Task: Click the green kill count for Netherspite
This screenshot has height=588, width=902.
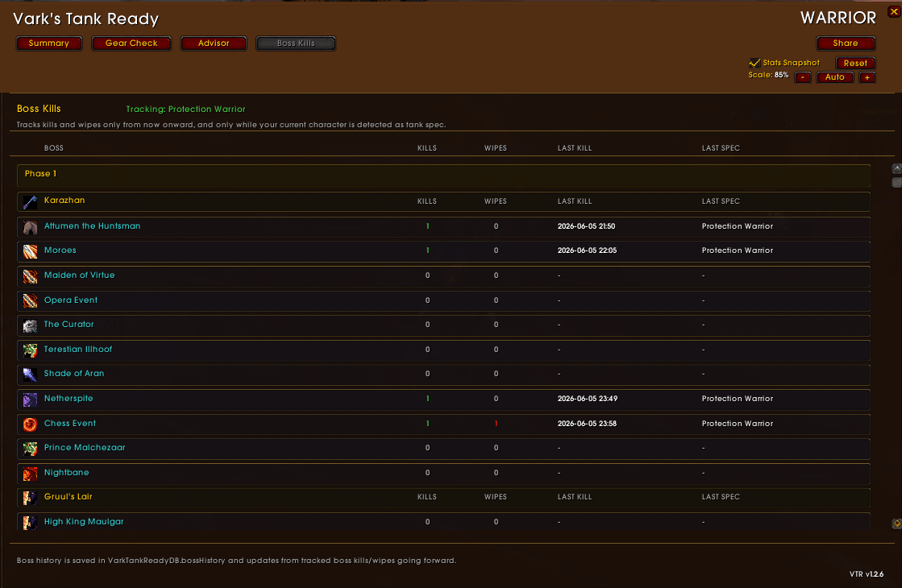Action: pos(427,399)
